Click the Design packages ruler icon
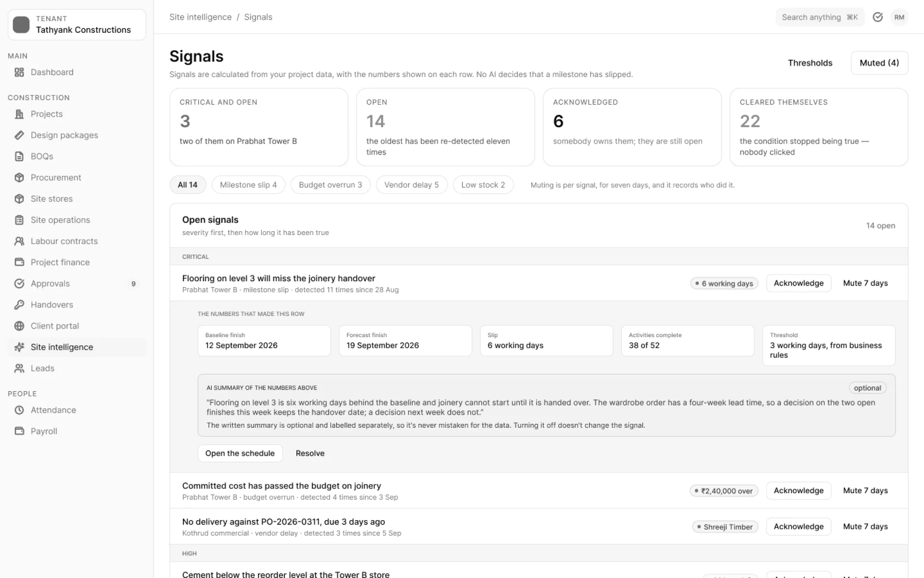Screen dimensions: 924x578 [x=19, y=135]
